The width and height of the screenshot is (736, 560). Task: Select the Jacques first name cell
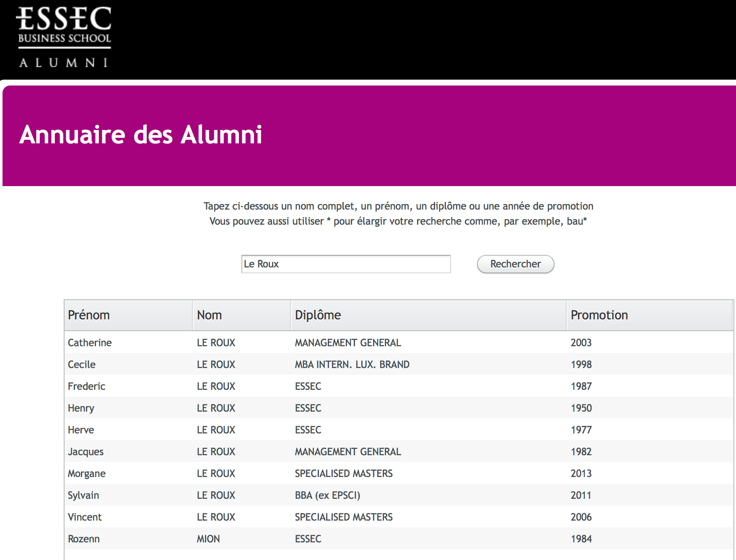[86, 451]
